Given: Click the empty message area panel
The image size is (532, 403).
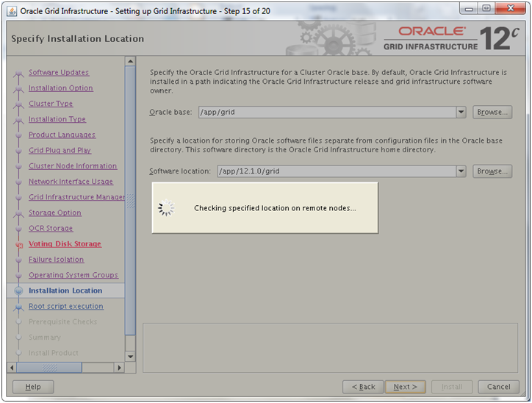Looking at the screenshot, I should pos(330,348).
